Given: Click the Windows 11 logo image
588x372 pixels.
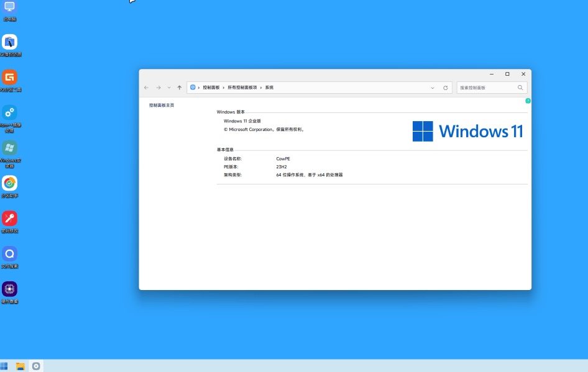Looking at the screenshot, I should coord(467,131).
